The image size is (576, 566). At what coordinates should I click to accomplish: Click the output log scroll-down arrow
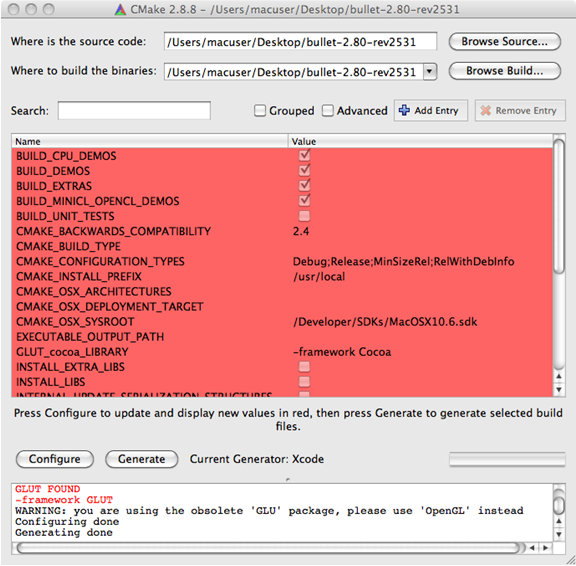[559, 534]
